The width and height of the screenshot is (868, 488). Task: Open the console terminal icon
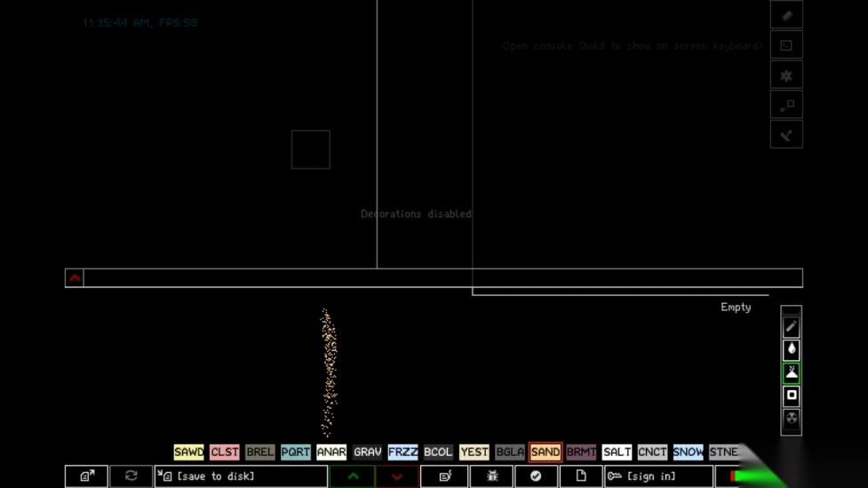point(786,45)
